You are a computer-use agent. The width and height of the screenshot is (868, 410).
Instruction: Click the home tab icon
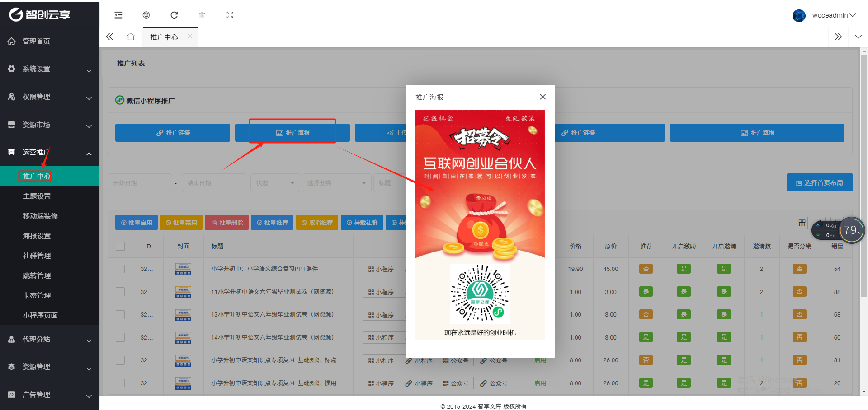[131, 37]
